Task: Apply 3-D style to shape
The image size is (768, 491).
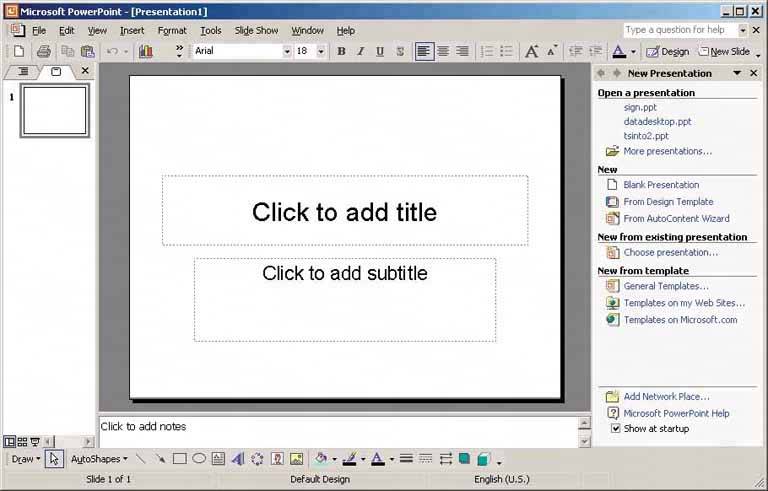Action: pyautogui.click(x=483, y=459)
